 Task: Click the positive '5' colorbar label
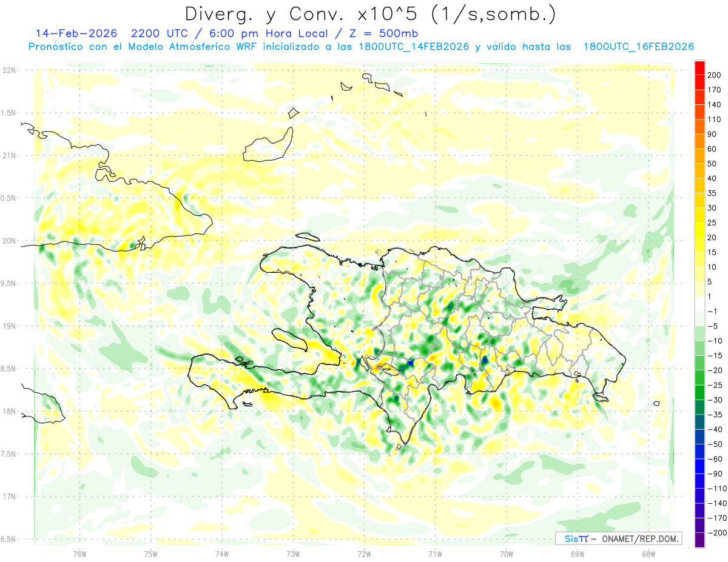711,282
